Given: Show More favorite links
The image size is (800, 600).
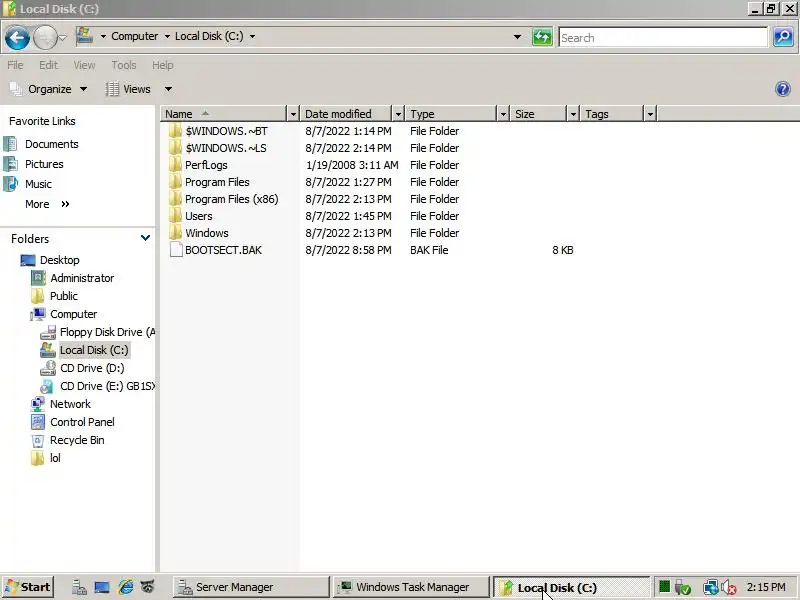Looking at the screenshot, I should click(x=47, y=204).
